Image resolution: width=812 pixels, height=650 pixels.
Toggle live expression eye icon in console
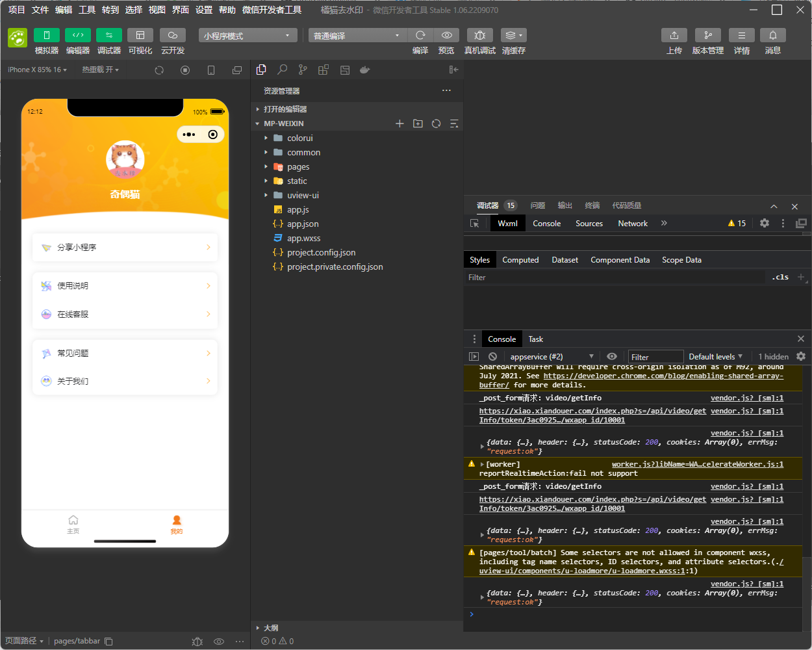[612, 356]
